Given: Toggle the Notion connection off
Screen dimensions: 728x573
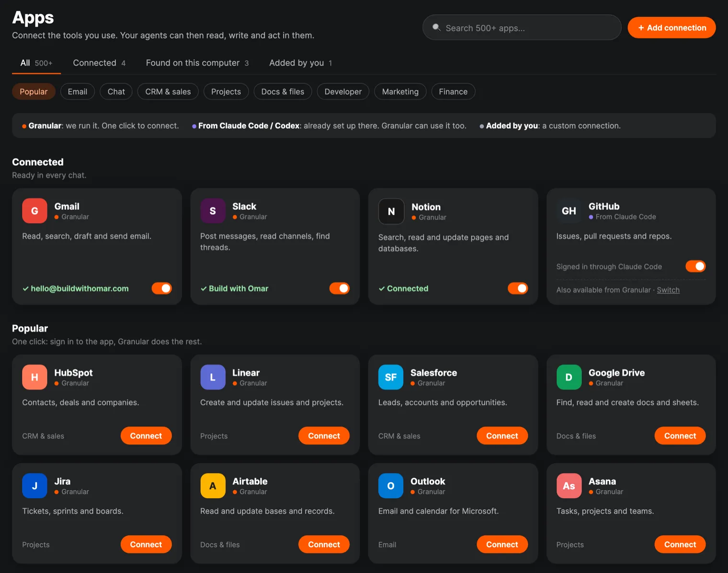Looking at the screenshot, I should pos(518,288).
